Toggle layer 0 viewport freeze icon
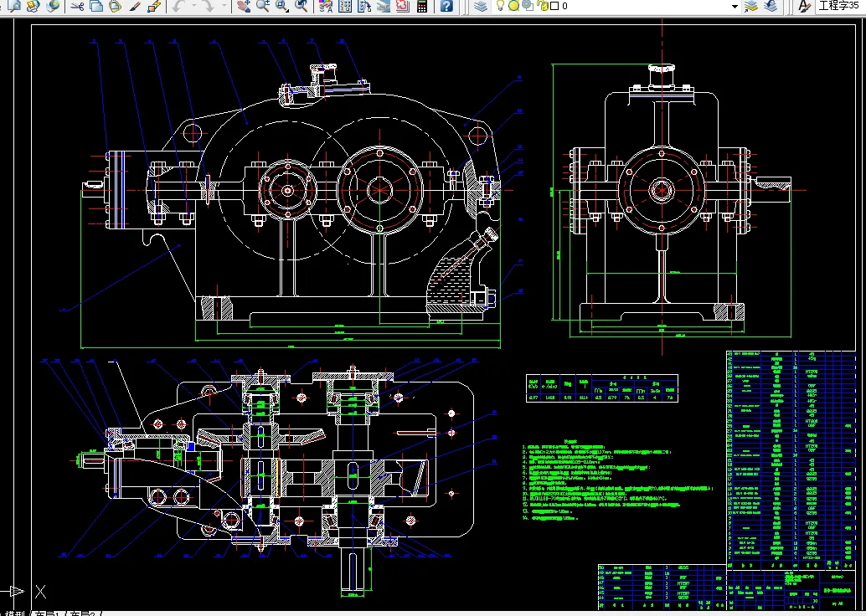This screenshot has width=866, height=616. (528, 6)
